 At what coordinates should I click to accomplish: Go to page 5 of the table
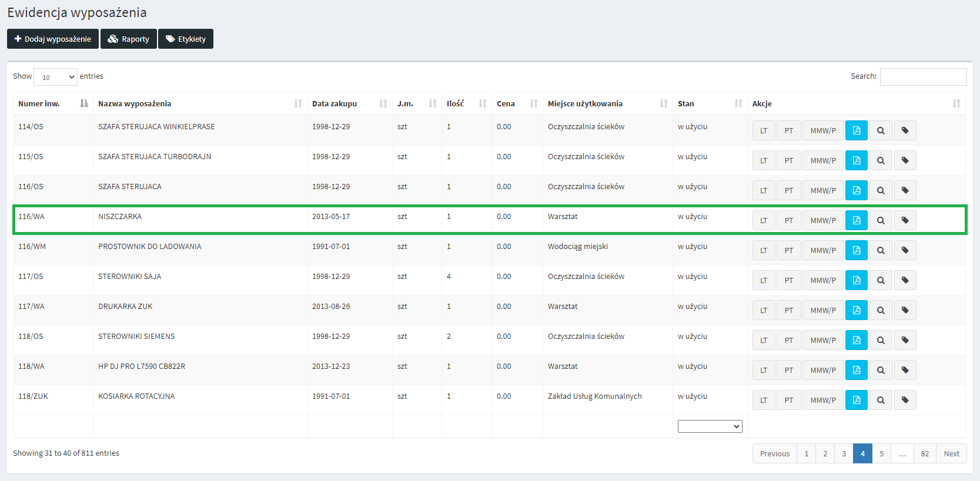point(881,453)
